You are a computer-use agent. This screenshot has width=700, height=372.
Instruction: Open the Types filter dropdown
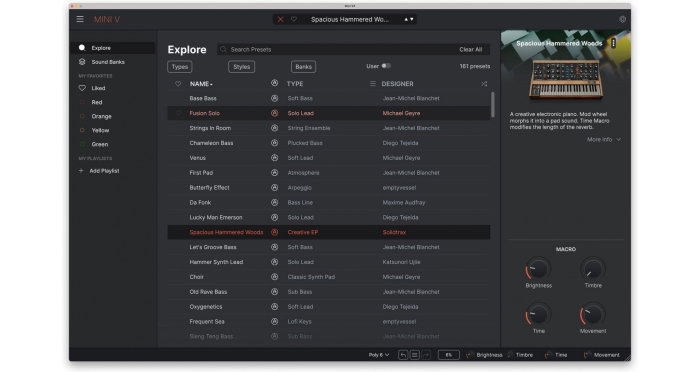pos(180,67)
